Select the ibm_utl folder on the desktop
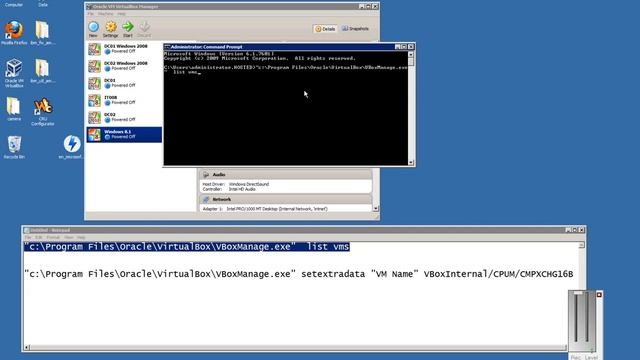 (x=42, y=68)
